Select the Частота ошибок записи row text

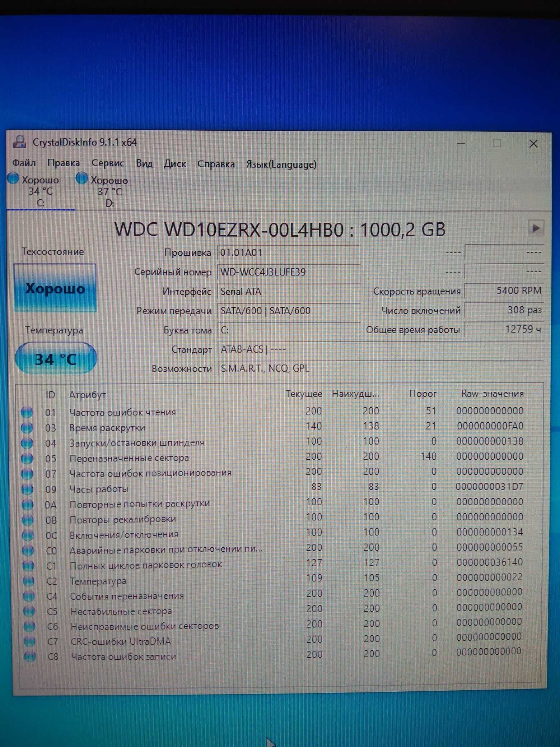pos(123,656)
